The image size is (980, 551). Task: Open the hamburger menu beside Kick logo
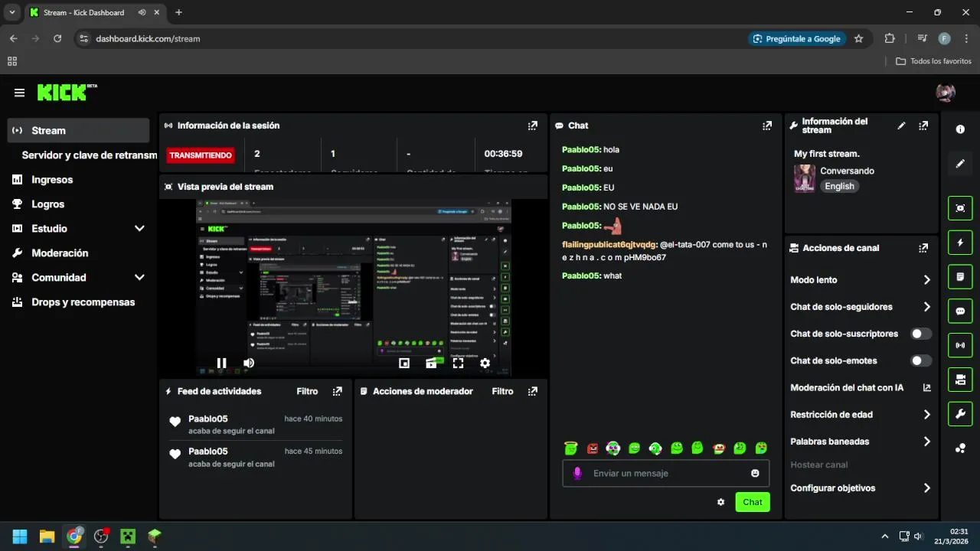[19, 93]
